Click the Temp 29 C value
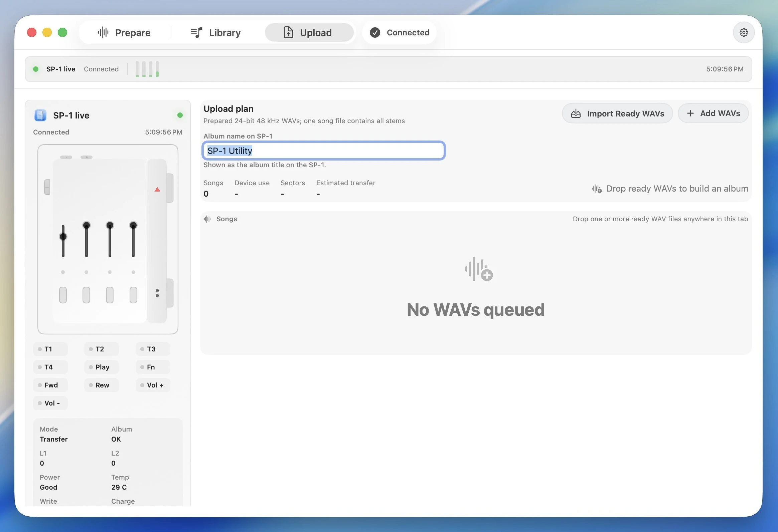 point(119,488)
